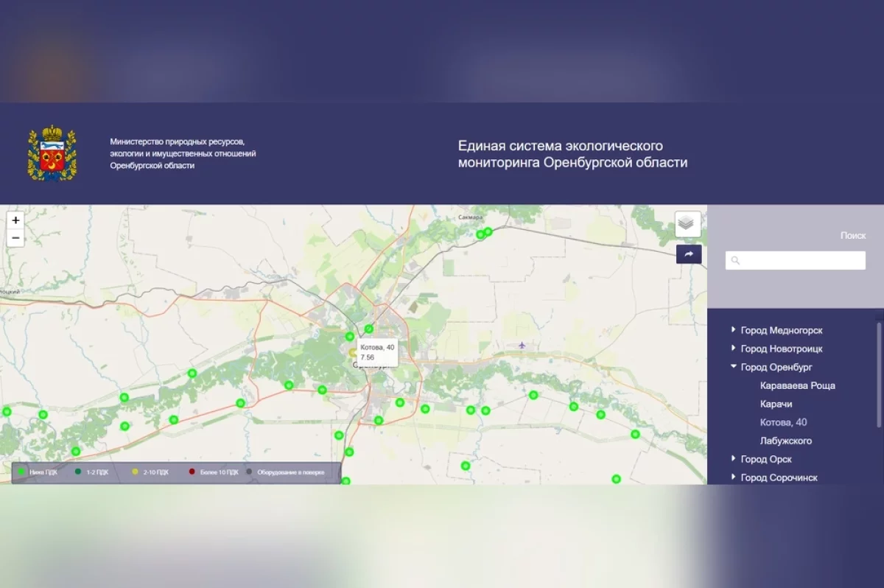Click the station list scrollbar
Screen dimensions: 884x588
879,374
